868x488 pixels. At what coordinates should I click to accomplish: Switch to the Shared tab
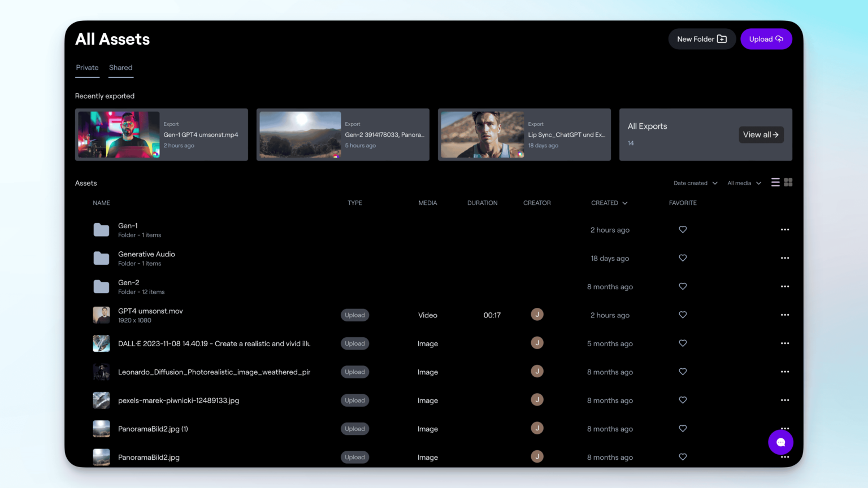coord(120,67)
